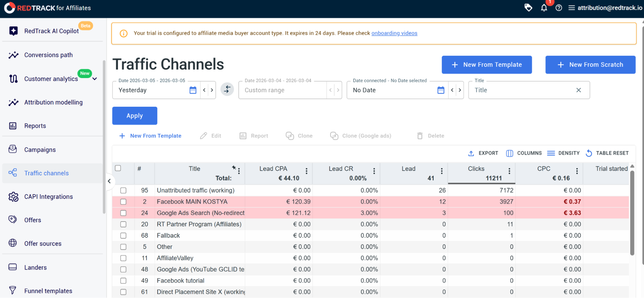The height and width of the screenshot is (298, 644).
Task: Check the Facebook tutorial row checkbox
Action: pos(123,281)
